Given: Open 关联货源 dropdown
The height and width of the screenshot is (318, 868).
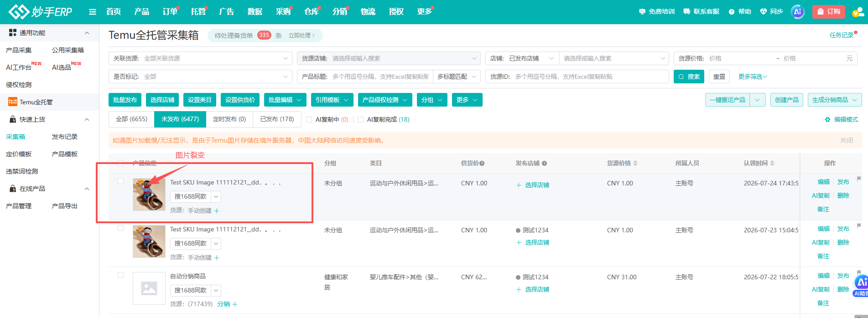Looking at the screenshot, I should [x=200, y=58].
